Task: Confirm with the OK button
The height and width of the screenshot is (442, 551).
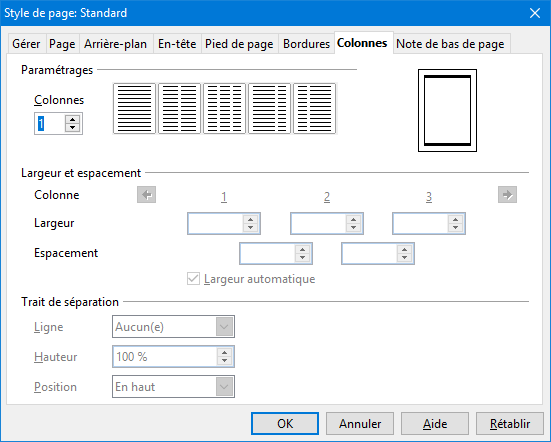Action: tap(285, 423)
